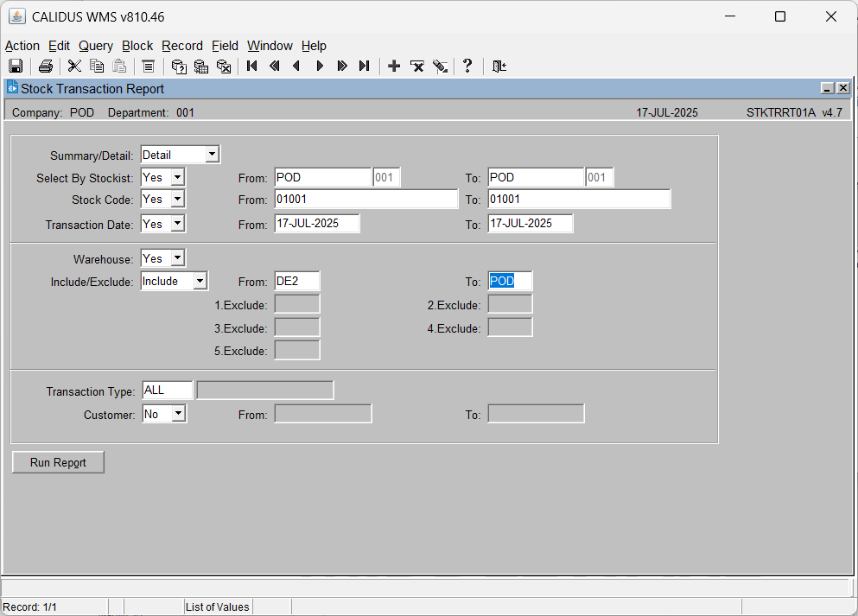This screenshot has height=616, width=858.
Task: Open the Include/Exclude dropdown
Action: [200, 281]
